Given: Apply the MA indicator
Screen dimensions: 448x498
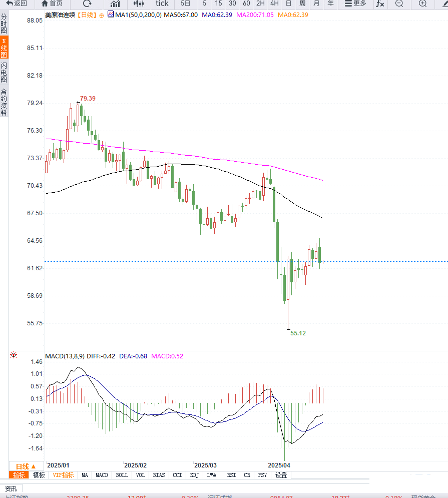Looking at the screenshot, I should point(85,475).
